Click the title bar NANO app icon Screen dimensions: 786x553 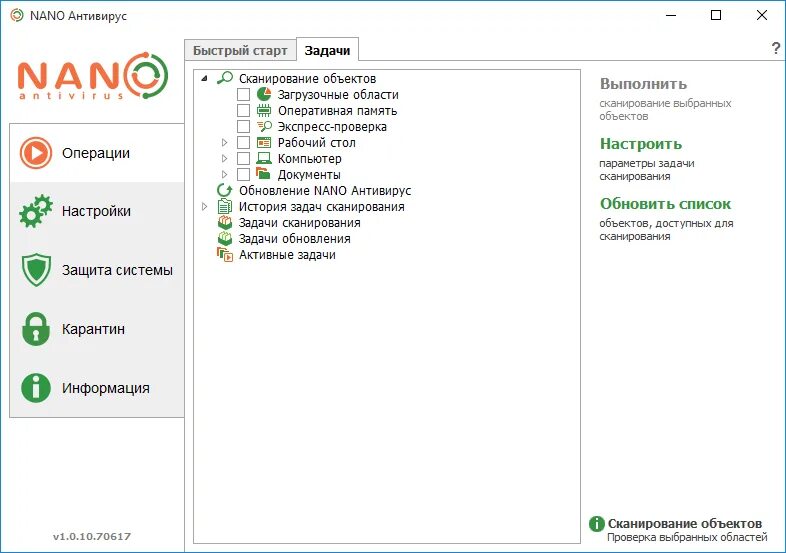tap(17, 15)
